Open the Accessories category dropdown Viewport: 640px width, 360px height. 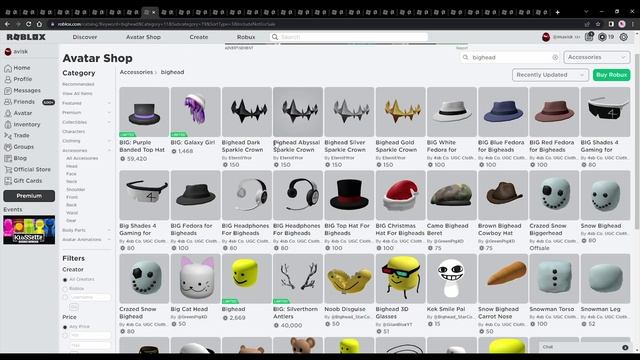tap(597, 58)
